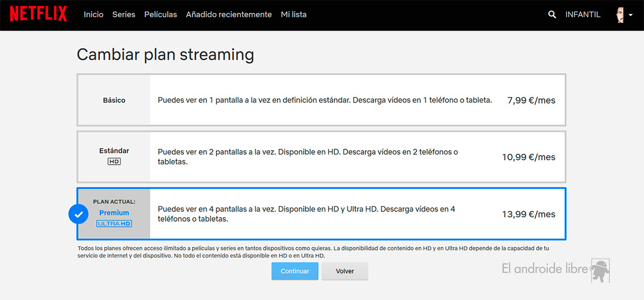Open the Películas section
The image size is (644, 300).
pyautogui.click(x=160, y=14)
